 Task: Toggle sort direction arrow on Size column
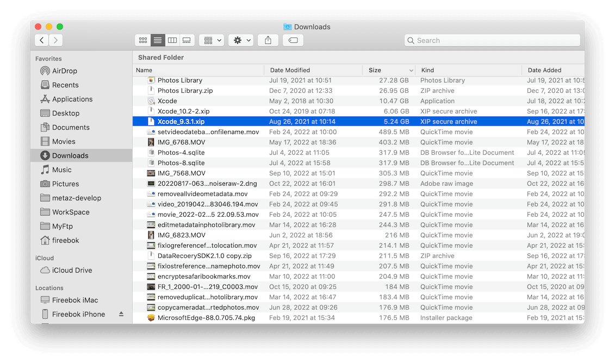click(411, 71)
